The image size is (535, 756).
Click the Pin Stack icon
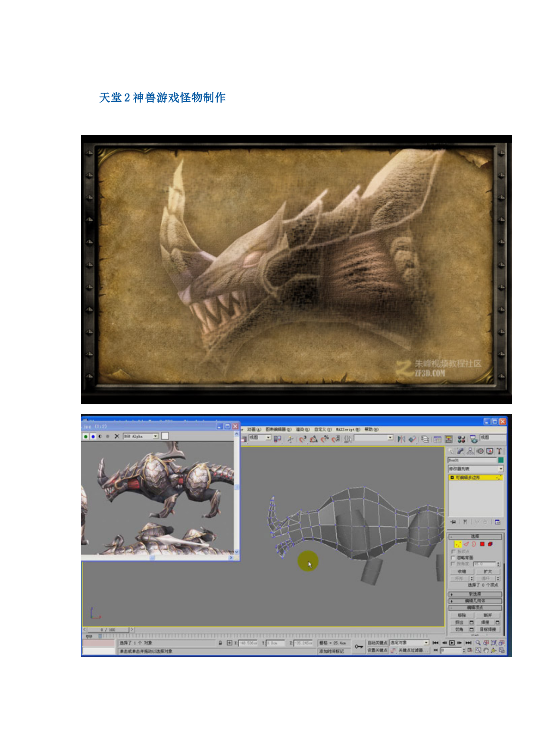click(x=453, y=522)
